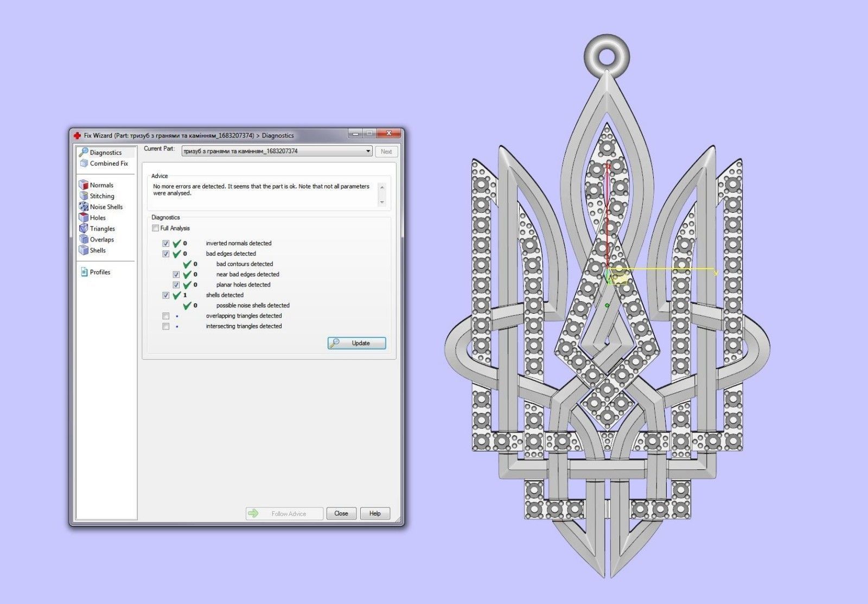Image resolution: width=868 pixels, height=604 pixels.
Task: Click the Update button
Action: (357, 343)
